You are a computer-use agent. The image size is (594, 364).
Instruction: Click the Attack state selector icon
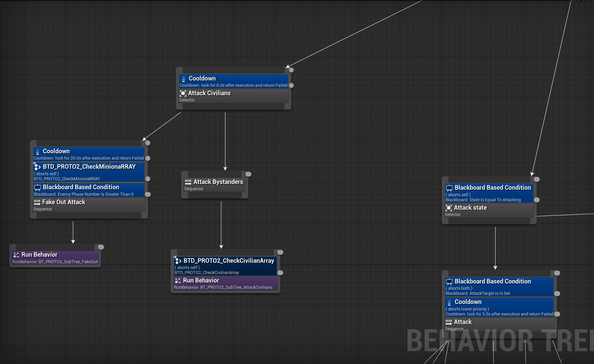point(449,208)
